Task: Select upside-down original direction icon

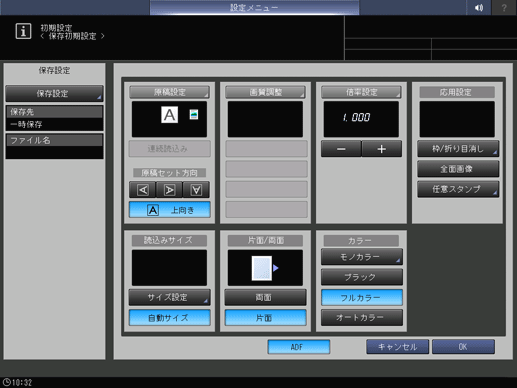Action: pos(196,190)
